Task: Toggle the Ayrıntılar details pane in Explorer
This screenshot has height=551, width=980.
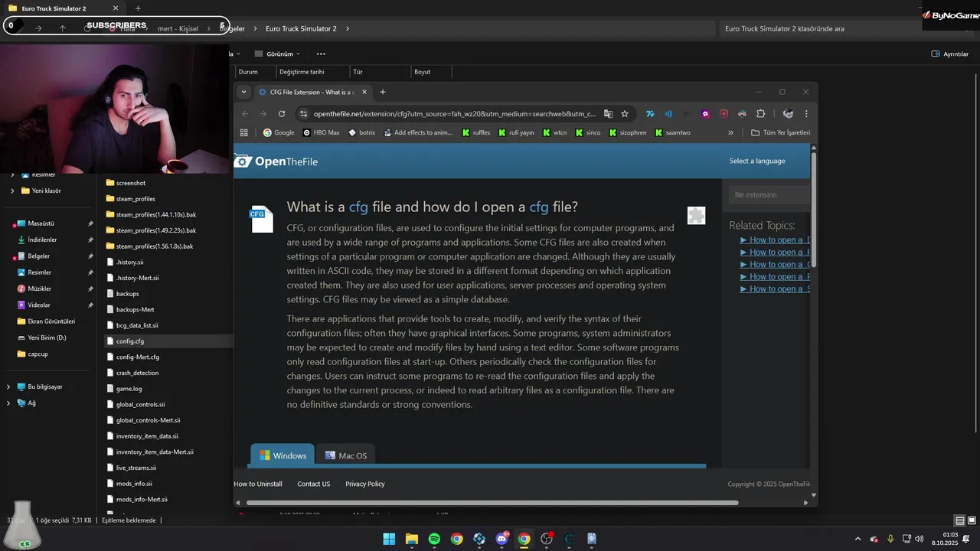Action: pyautogui.click(x=950, y=54)
